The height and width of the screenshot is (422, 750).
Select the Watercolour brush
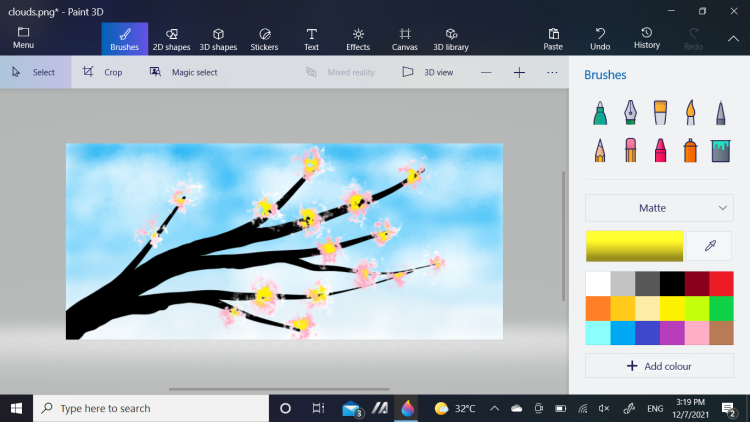click(690, 113)
